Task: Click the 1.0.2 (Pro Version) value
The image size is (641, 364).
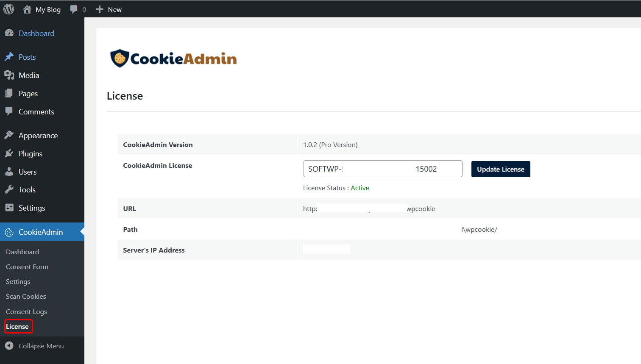Action: [x=330, y=144]
